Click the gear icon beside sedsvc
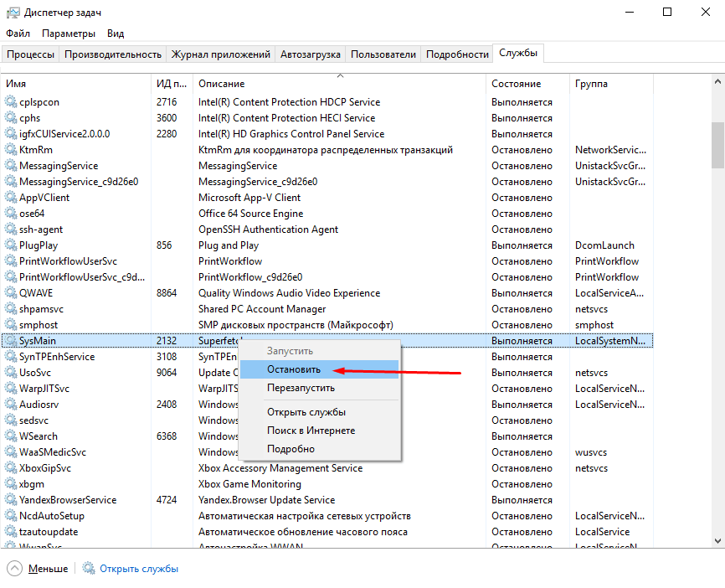Screen dimensions: 725x588 10,420
